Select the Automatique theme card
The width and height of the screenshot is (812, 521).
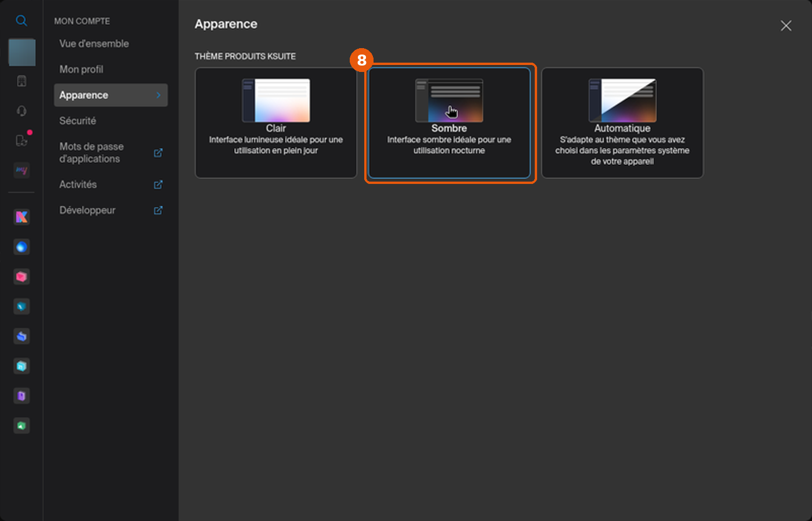tap(622, 123)
